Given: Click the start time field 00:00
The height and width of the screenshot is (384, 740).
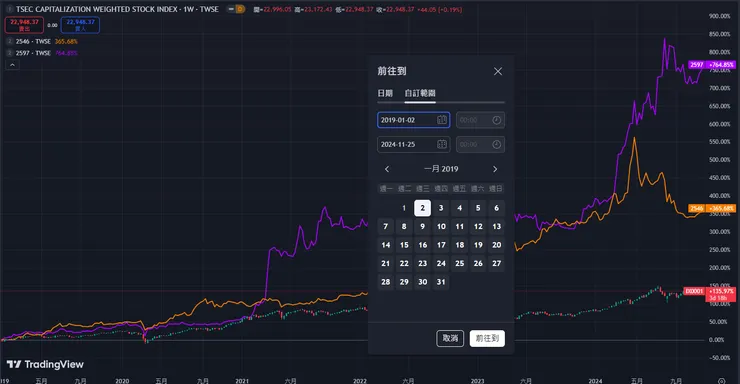Looking at the screenshot, I should coord(480,120).
